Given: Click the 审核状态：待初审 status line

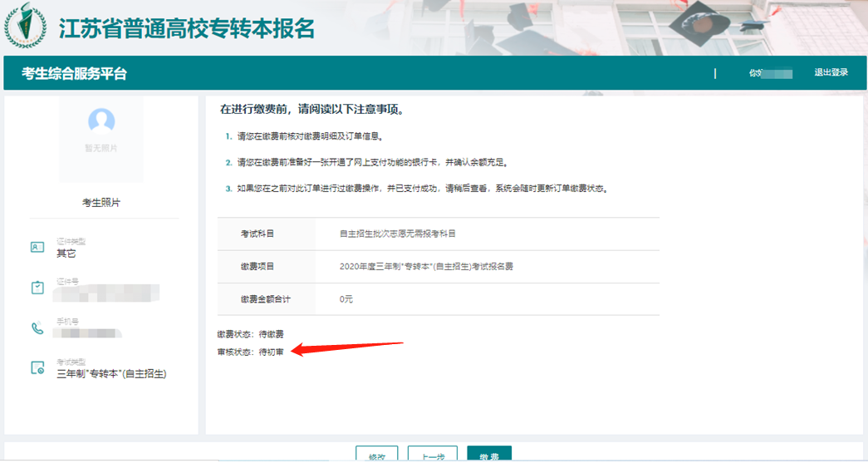Looking at the screenshot, I should click(250, 352).
